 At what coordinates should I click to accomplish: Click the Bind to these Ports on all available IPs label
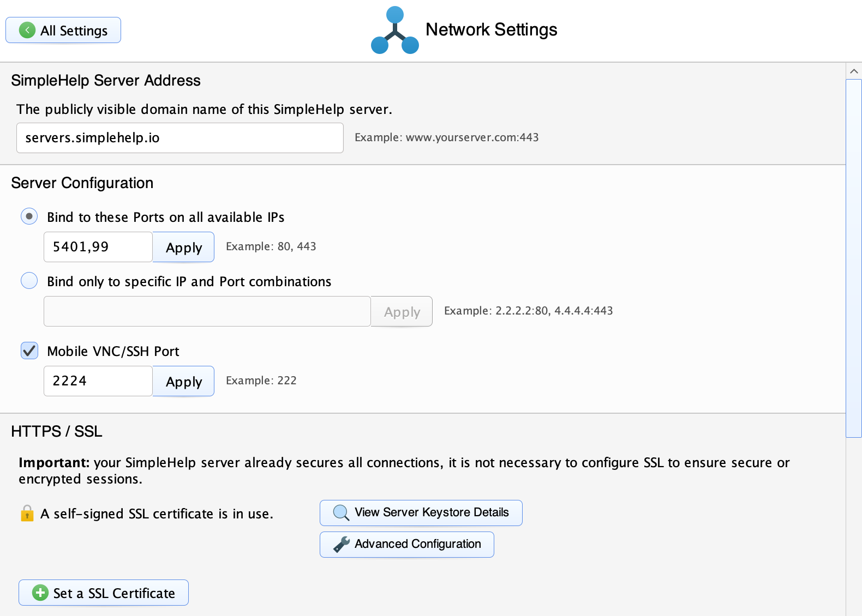(x=166, y=217)
